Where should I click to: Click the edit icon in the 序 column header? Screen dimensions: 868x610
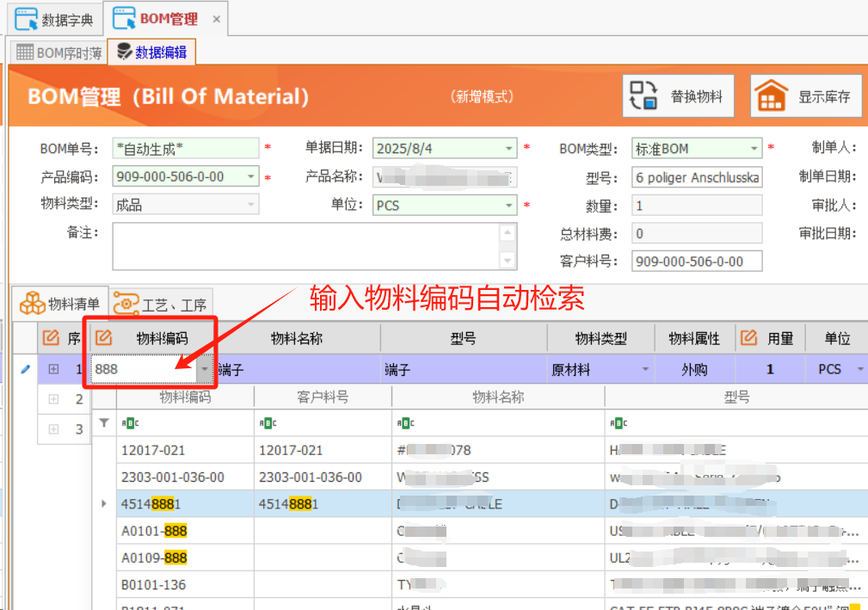51,337
